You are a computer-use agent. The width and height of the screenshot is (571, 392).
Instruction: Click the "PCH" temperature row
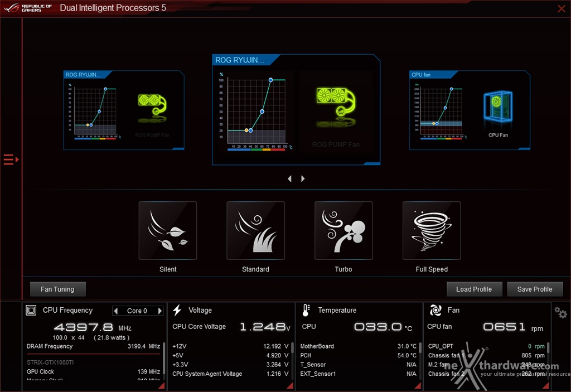point(359,355)
